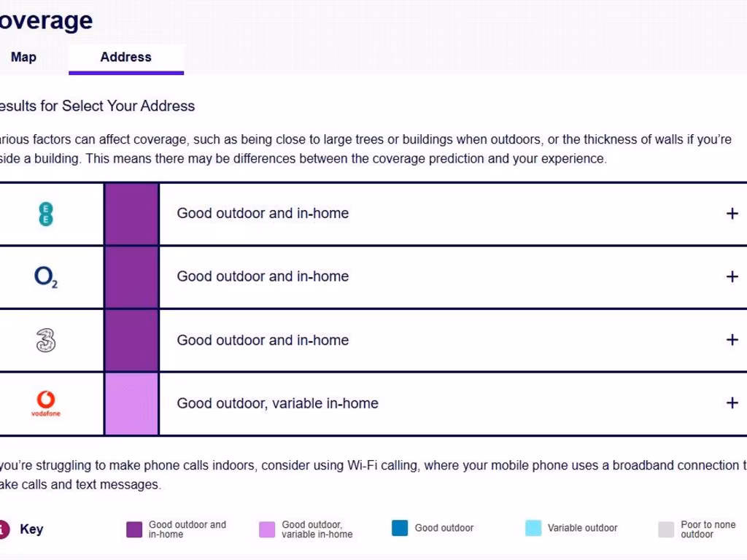Click the 'Good outdoor and in-home' key swatch
This screenshot has width=747, height=560.
coord(134,529)
